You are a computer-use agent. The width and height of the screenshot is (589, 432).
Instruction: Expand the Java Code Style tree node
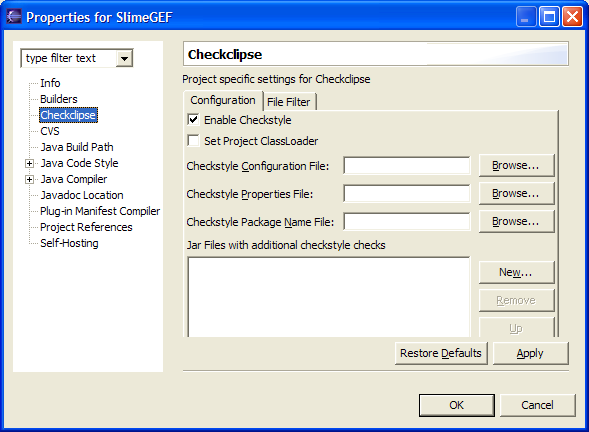[29, 163]
